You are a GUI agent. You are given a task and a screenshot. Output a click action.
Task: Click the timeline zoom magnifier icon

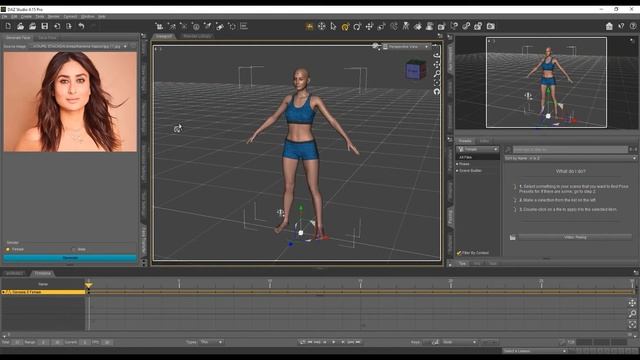tap(632, 313)
